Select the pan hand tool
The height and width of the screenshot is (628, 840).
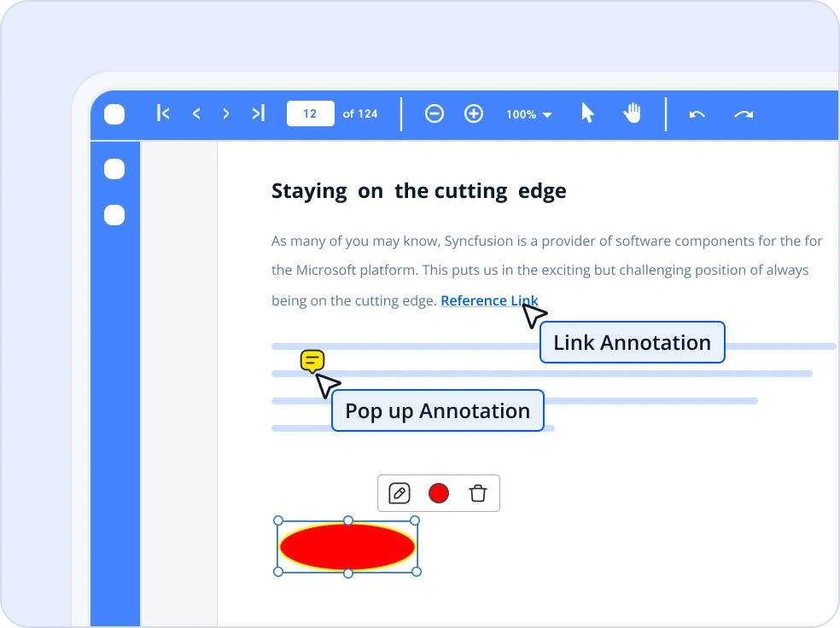tap(633, 113)
